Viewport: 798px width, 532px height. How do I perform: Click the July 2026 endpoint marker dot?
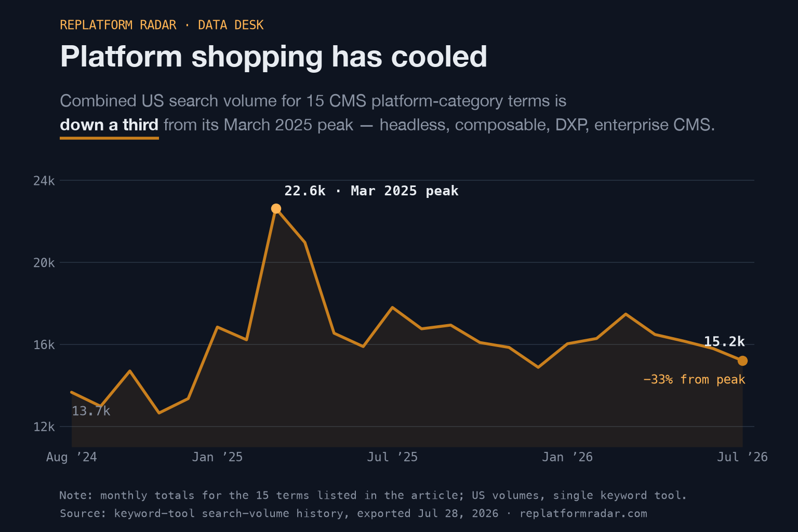click(742, 361)
